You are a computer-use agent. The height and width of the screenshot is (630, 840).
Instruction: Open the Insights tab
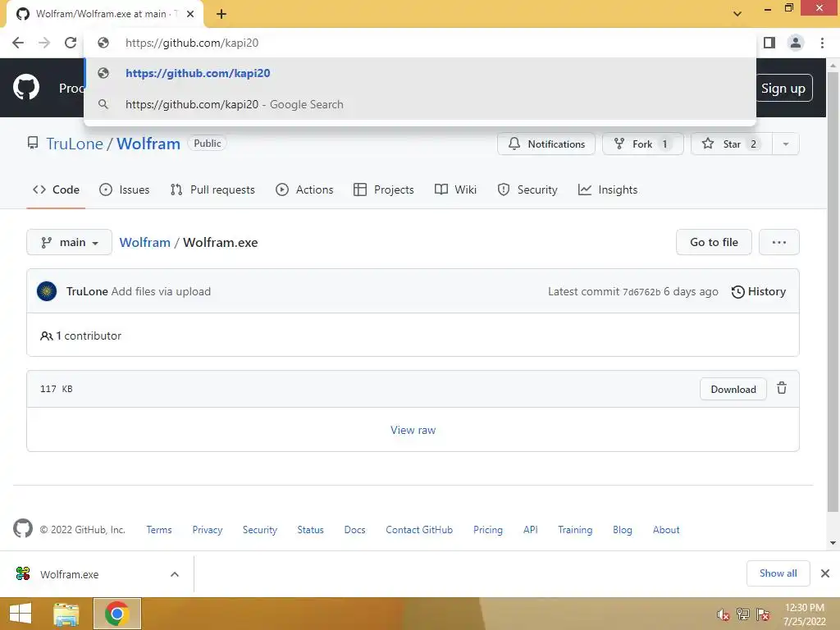click(x=608, y=189)
